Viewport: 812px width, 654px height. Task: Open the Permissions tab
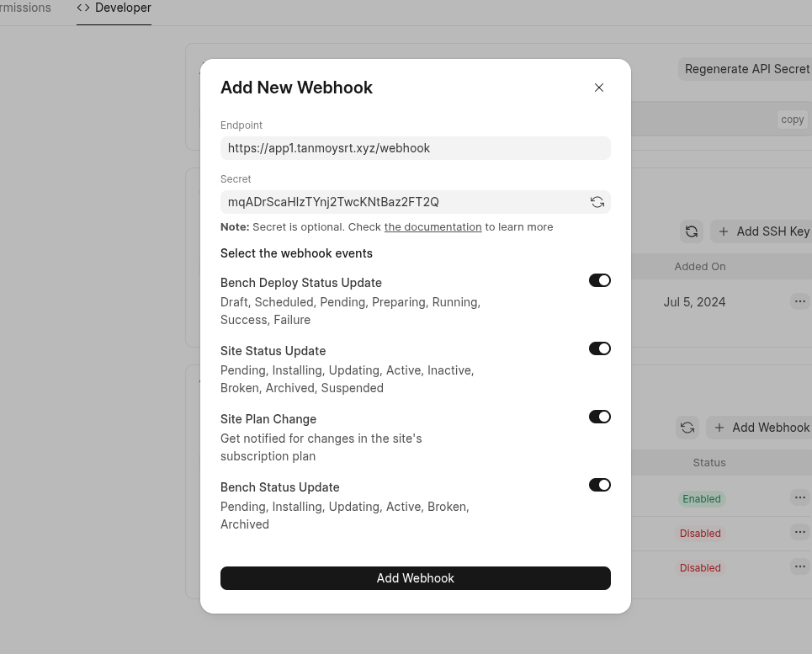point(25,8)
